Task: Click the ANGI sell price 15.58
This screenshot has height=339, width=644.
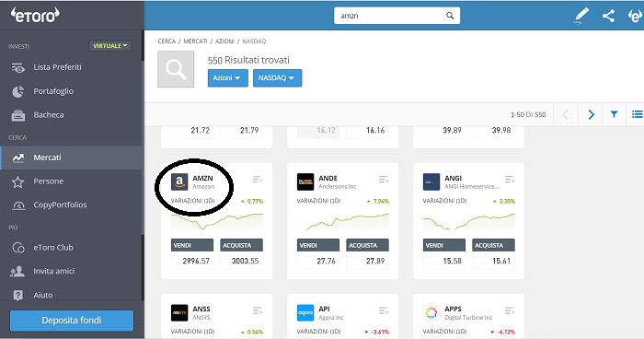Action: [x=453, y=261]
